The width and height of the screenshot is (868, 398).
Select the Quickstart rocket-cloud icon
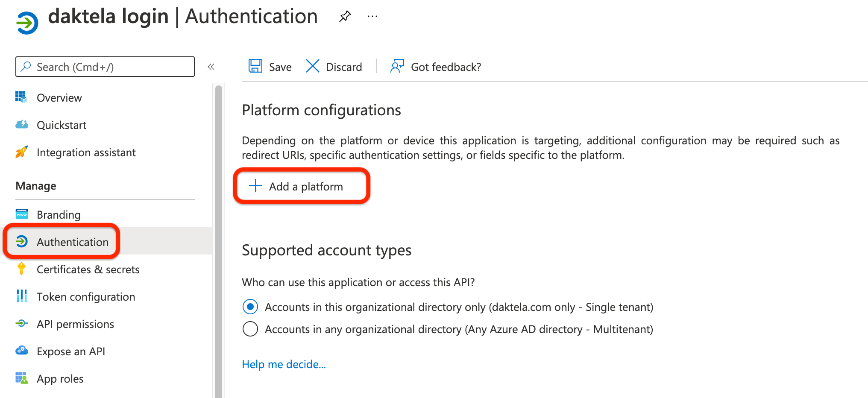(x=21, y=125)
